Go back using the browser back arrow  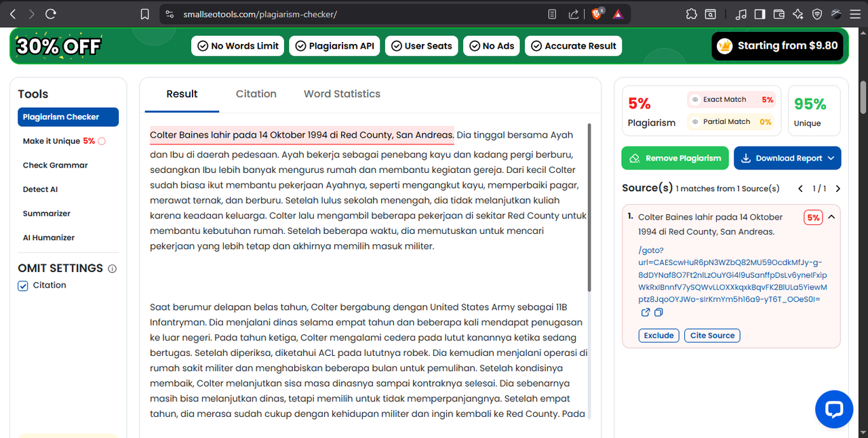pyautogui.click(x=14, y=14)
